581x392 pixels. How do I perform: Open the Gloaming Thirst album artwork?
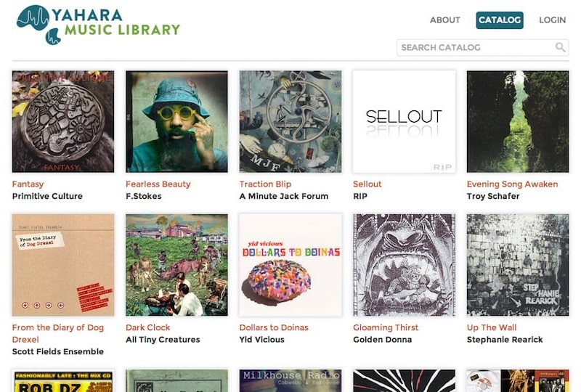click(404, 265)
